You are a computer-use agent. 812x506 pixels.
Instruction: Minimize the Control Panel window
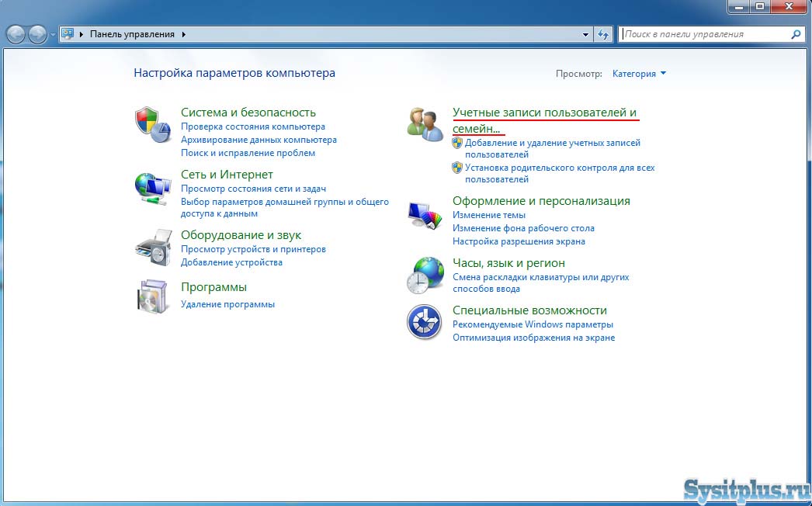pyautogui.click(x=739, y=6)
